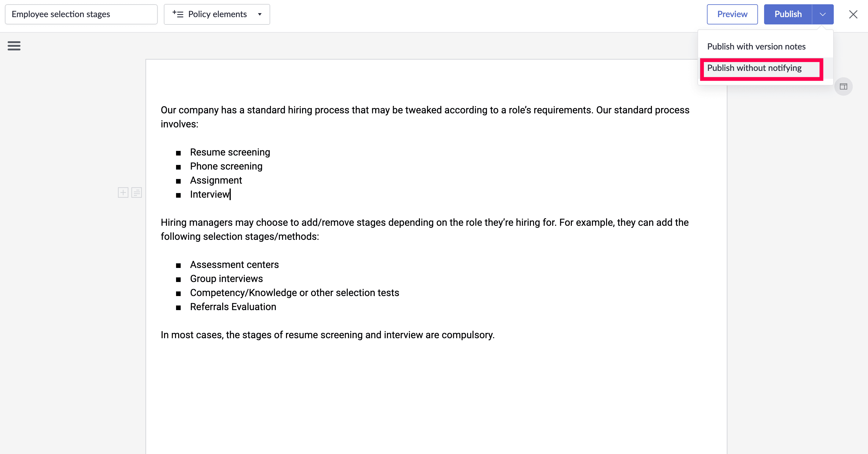The image size is (868, 454).
Task: Place cursor in the Resume screening bullet
Action: point(230,152)
